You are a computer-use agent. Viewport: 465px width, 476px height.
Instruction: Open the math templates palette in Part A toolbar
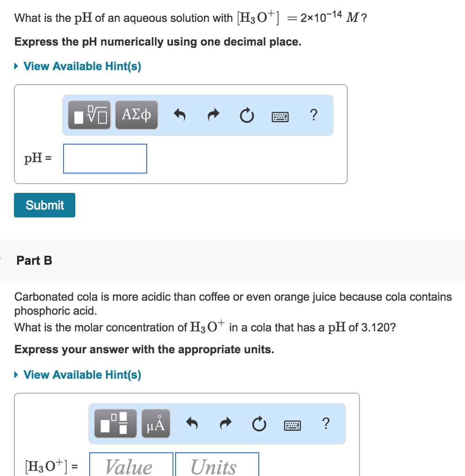click(89, 114)
